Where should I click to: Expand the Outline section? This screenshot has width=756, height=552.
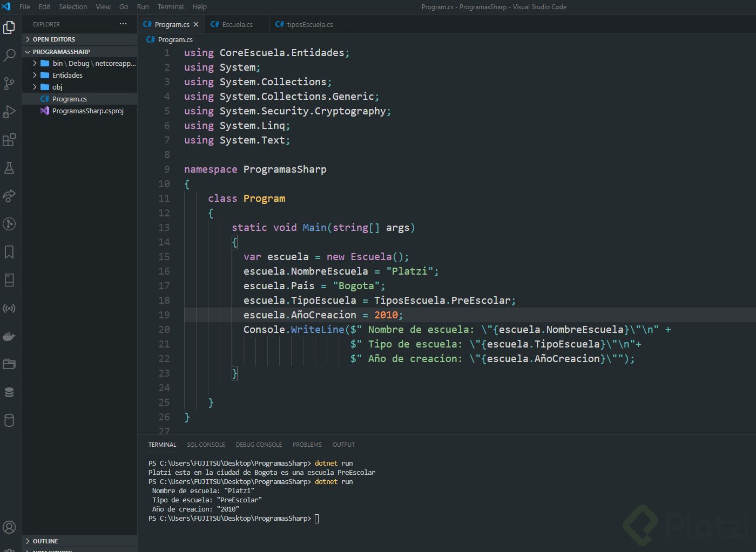(79, 541)
